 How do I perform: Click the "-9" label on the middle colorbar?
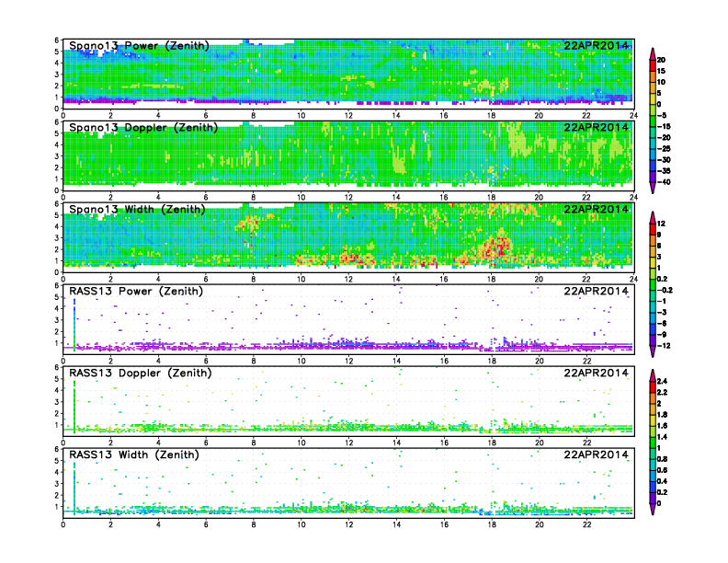pyautogui.click(x=662, y=335)
